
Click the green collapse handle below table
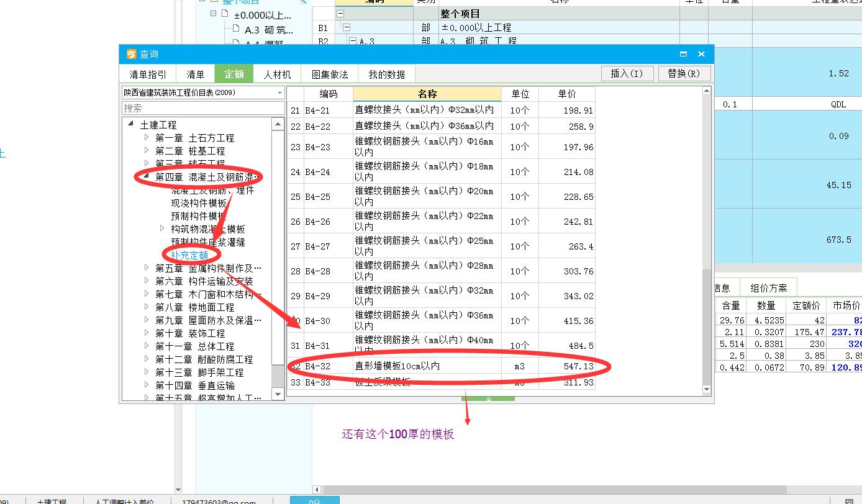coord(488,398)
